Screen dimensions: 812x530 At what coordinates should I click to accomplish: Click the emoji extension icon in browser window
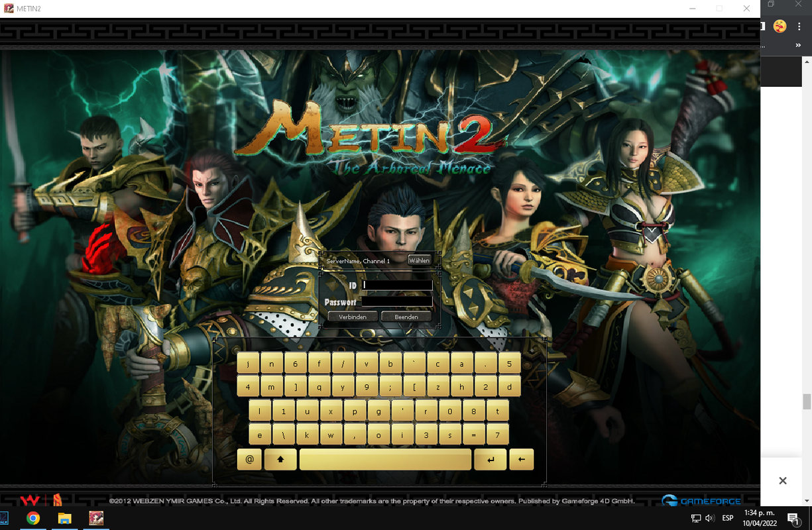pyautogui.click(x=780, y=26)
